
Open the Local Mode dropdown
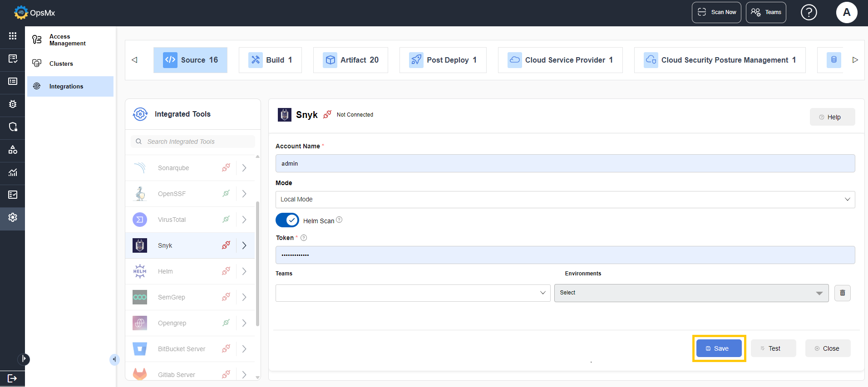click(x=565, y=199)
